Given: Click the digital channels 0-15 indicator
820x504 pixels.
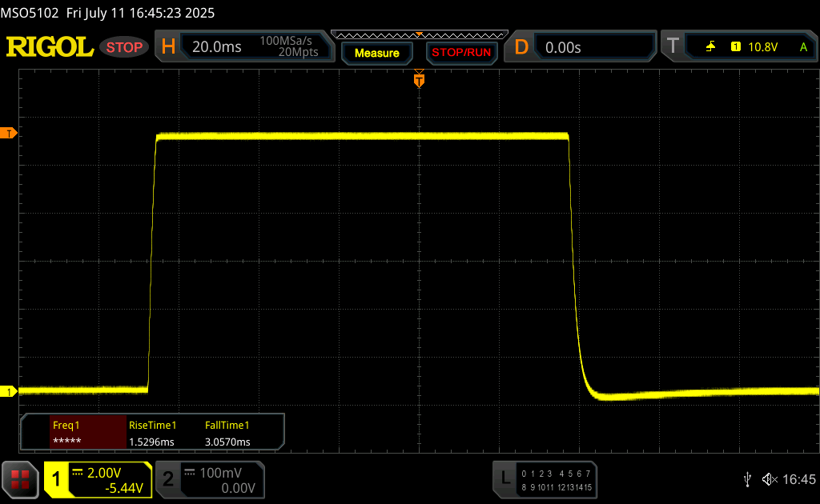Looking at the screenshot, I should click(x=557, y=481).
